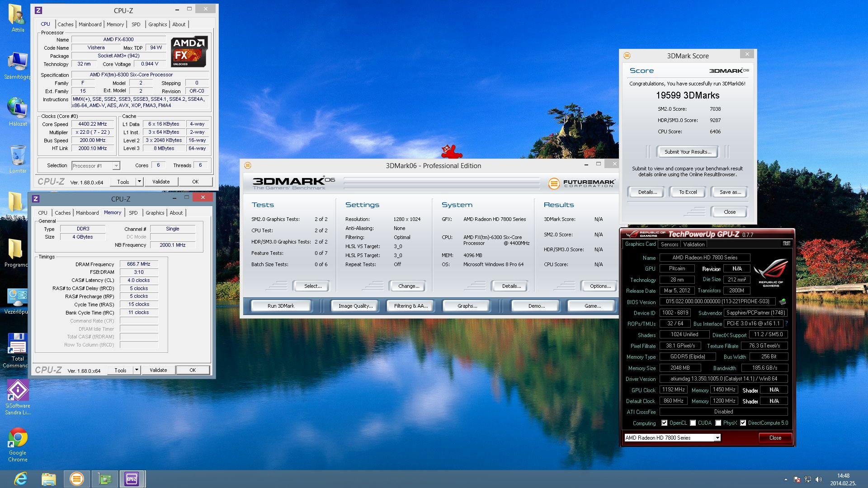Open the volume tray icon
This screenshot has width=868, height=488.
[819, 479]
